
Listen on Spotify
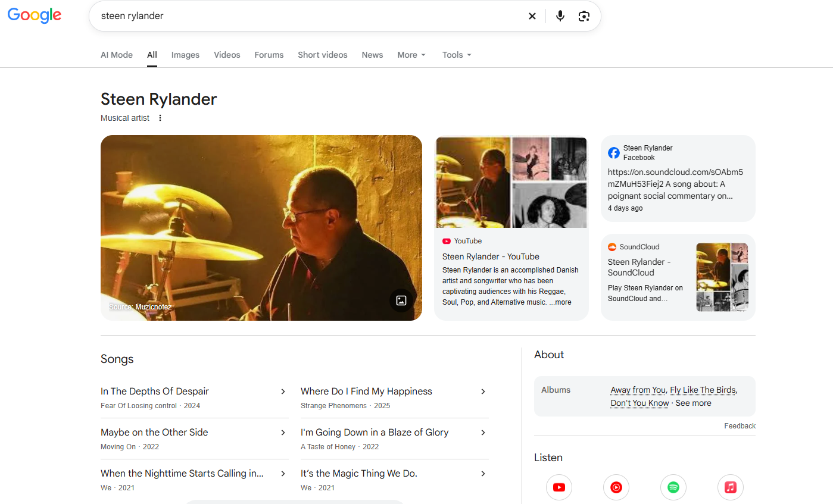673,487
